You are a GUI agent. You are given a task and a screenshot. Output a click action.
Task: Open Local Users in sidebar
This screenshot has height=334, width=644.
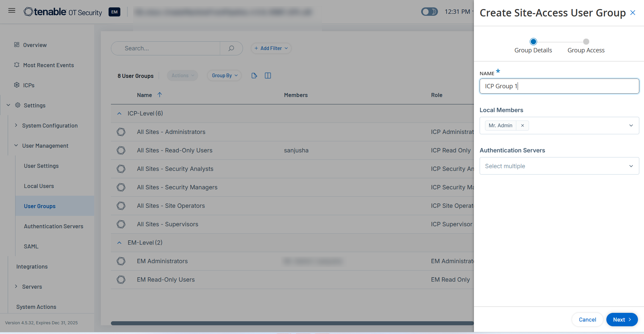pyautogui.click(x=39, y=186)
